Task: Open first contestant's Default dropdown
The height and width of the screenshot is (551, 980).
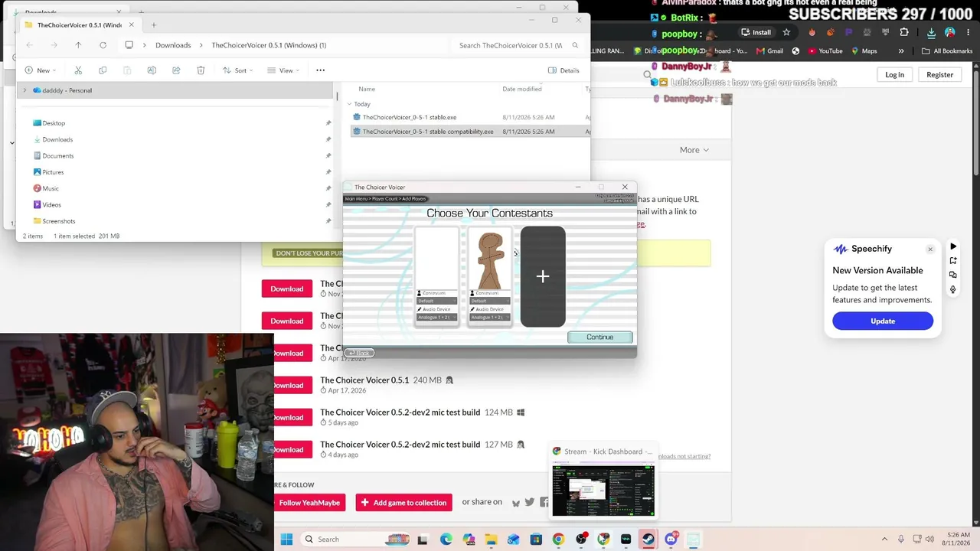Action: [436, 301]
